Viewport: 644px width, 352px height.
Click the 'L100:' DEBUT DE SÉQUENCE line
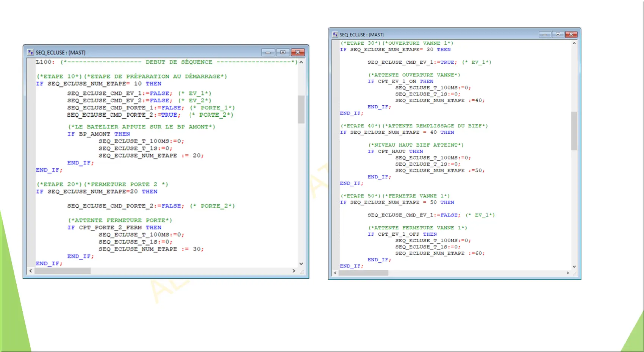(x=167, y=62)
